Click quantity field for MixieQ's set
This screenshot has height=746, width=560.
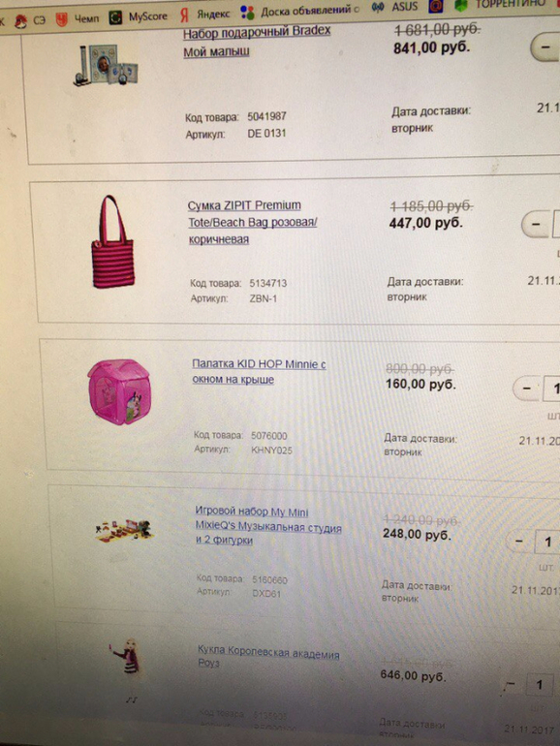547,542
